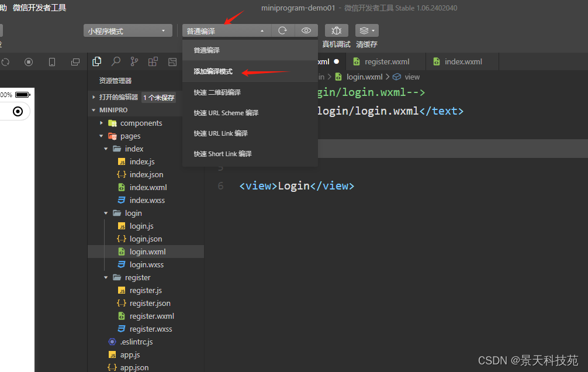
Task: Toggle the preview eye icon
Action: point(306,30)
